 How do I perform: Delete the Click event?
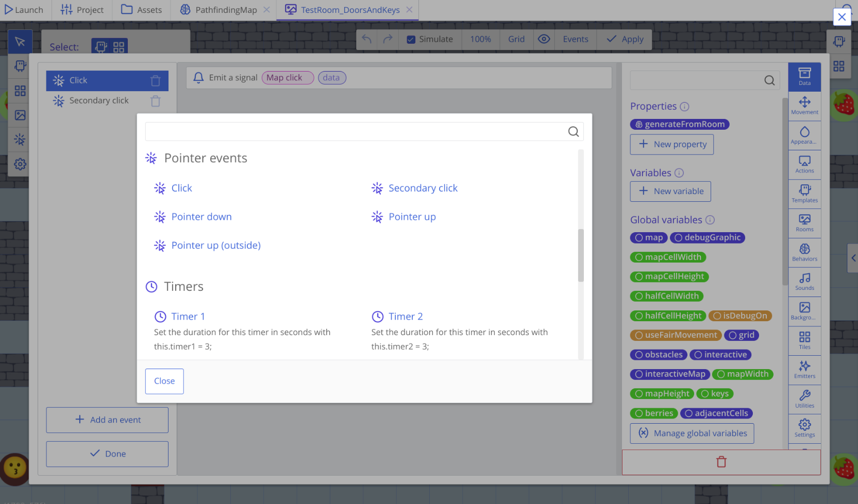click(156, 81)
